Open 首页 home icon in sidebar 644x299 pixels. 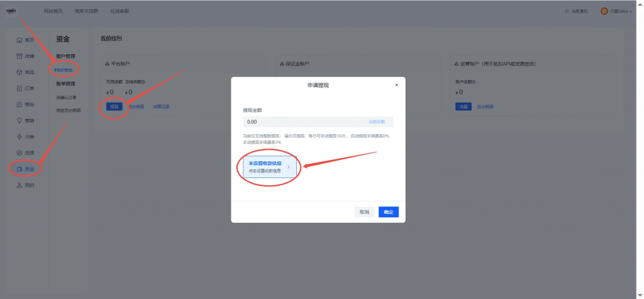(19, 40)
